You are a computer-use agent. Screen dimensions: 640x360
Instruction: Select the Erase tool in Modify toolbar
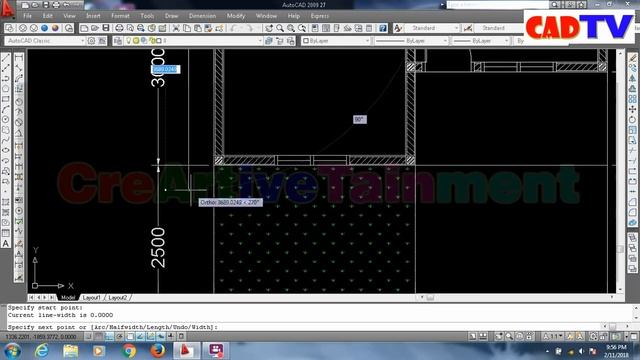click(632, 57)
